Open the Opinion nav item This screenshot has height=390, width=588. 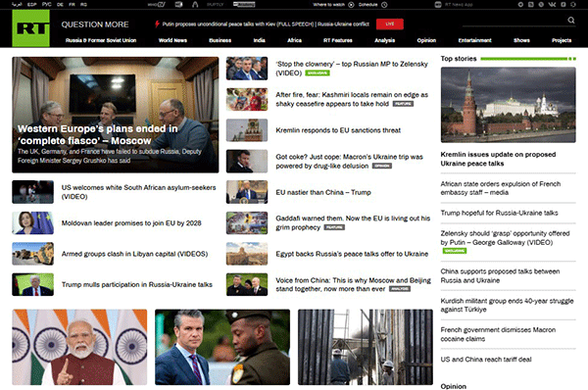426,40
